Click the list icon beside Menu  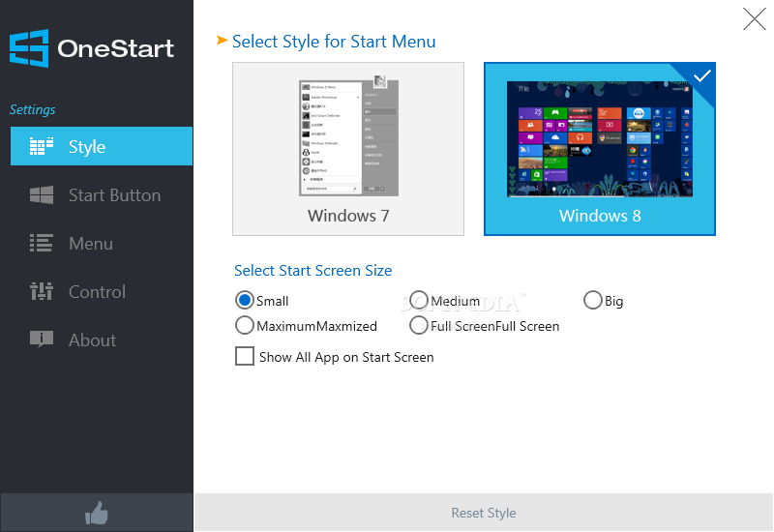42,244
